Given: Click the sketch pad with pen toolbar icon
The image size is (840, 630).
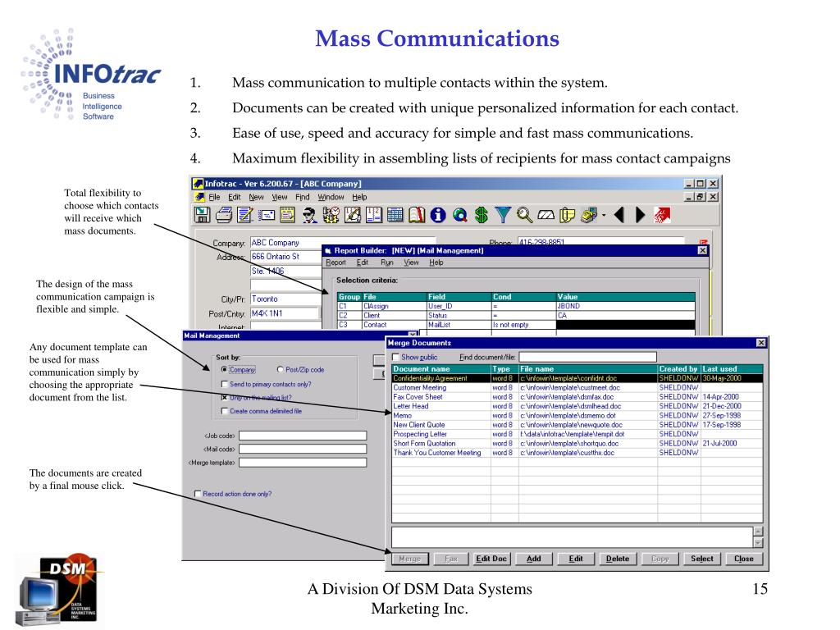Looking at the screenshot, I should pyautogui.click(x=353, y=215).
